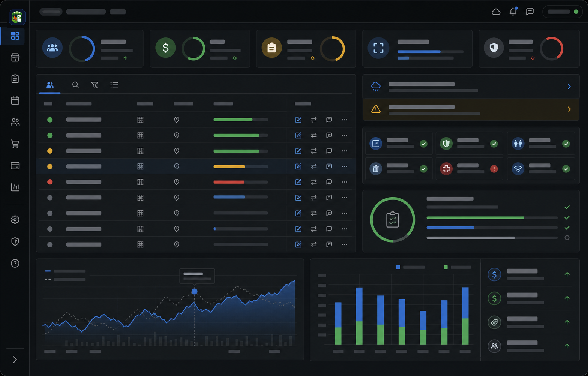Viewport: 588px width, 376px height.
Task: Go to the people icon in the sidebar
Action: 15,122
